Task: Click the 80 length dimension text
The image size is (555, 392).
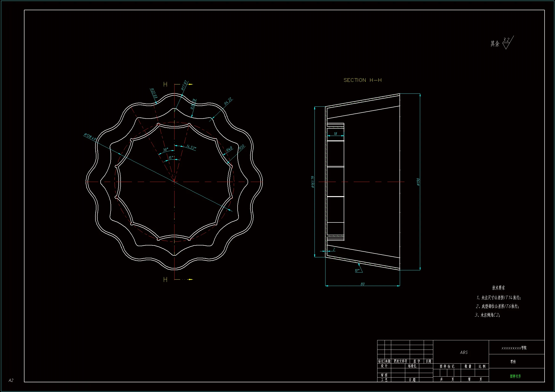Action: pos(362,284)
